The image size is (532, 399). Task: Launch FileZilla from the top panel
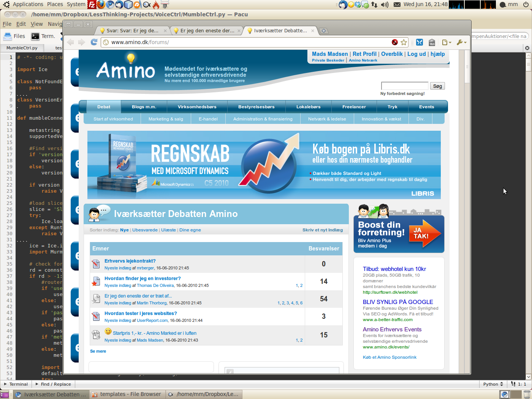pyautogui.click(x=92, y=5)
